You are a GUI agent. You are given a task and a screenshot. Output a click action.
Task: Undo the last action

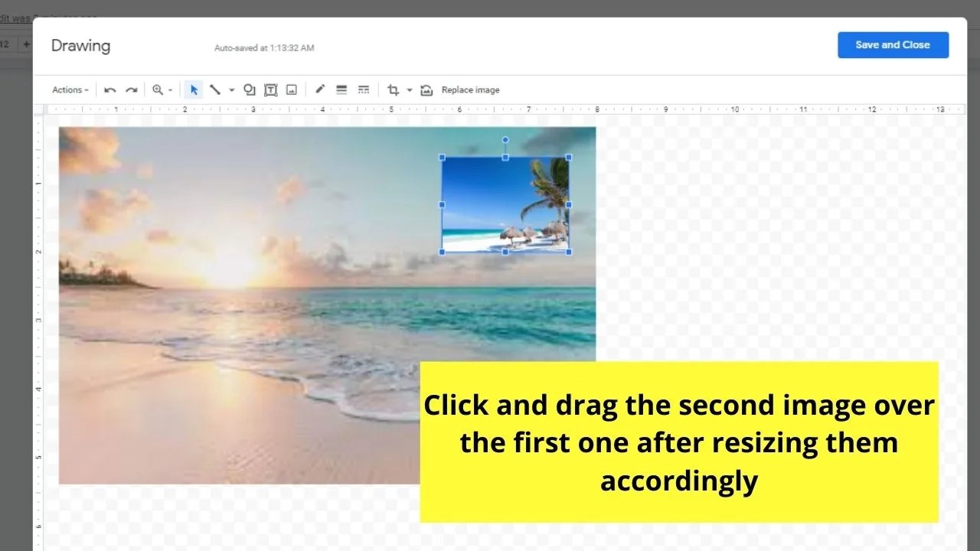109,90
